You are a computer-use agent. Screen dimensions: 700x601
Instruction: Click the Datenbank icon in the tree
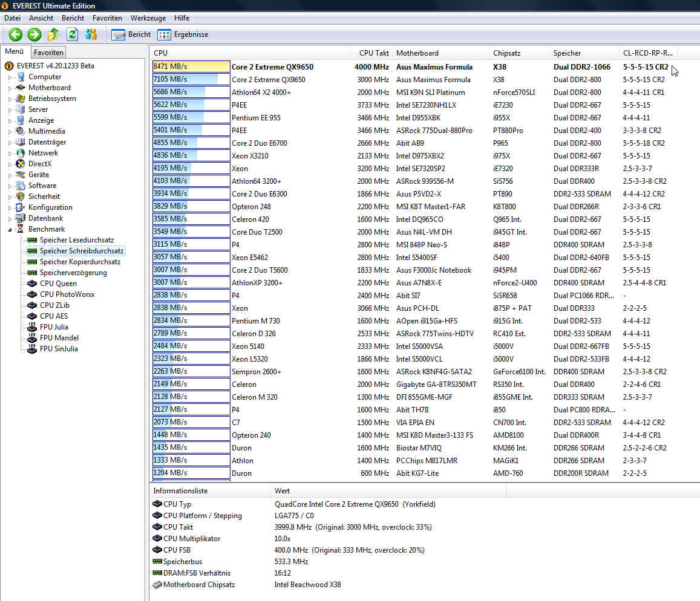20,218
